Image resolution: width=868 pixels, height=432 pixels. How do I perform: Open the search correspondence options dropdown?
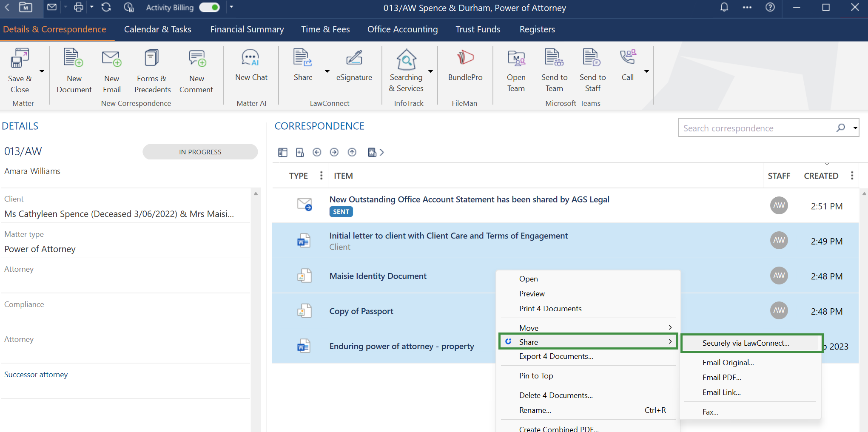click(855, 128)
